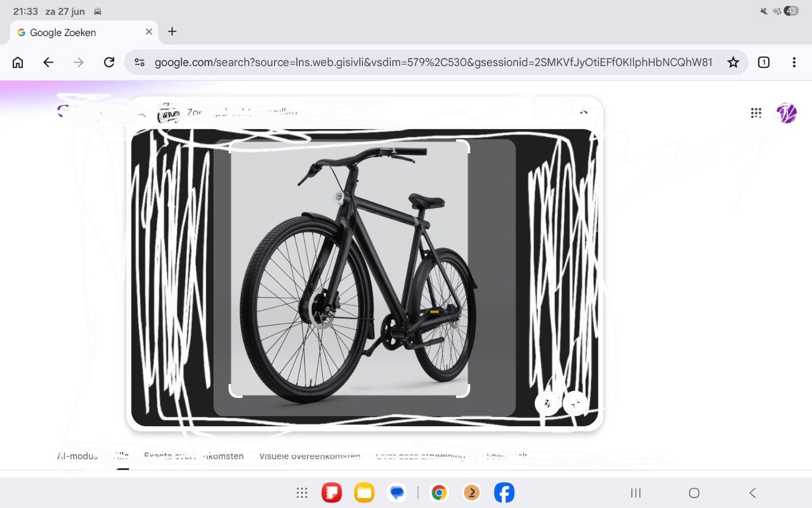
Task: Open Visuele overeenkomsten tab
Action: pyautogui.click(x=310, y=456)
